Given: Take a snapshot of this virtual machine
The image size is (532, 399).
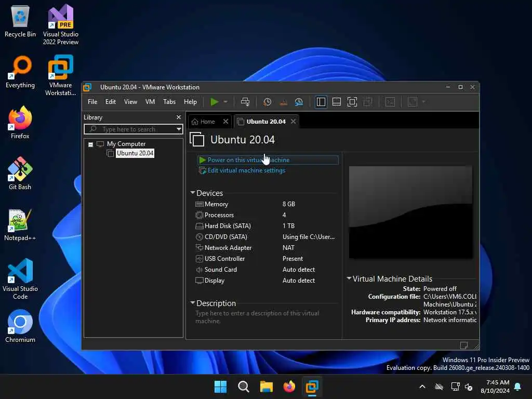Looking at the screenshot, I should click(x=268, y=102).
